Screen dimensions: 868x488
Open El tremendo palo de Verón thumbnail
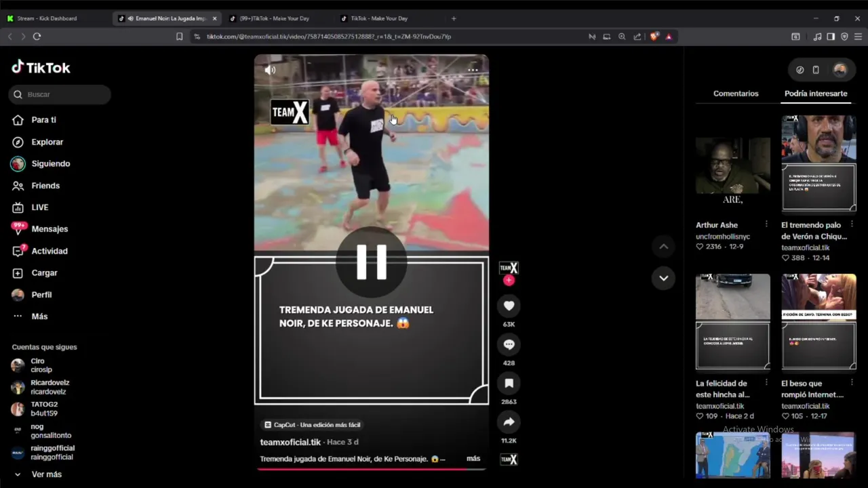(818, 163)
